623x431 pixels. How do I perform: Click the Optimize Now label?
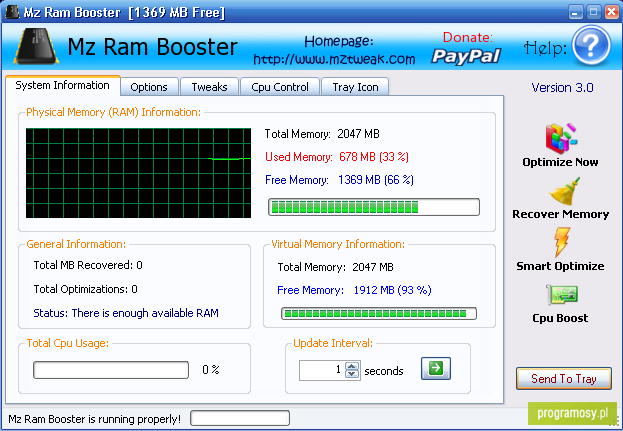coord(560,162)
